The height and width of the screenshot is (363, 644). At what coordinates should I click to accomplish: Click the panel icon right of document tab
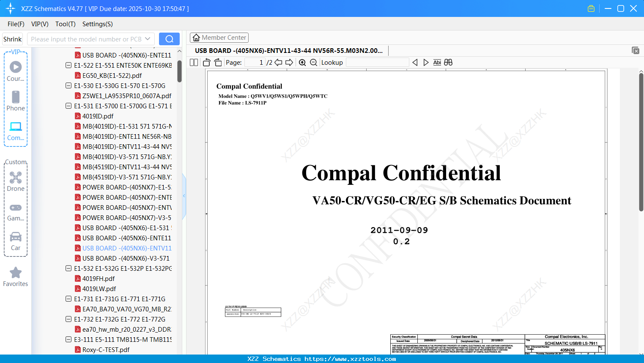pos(636,50)
